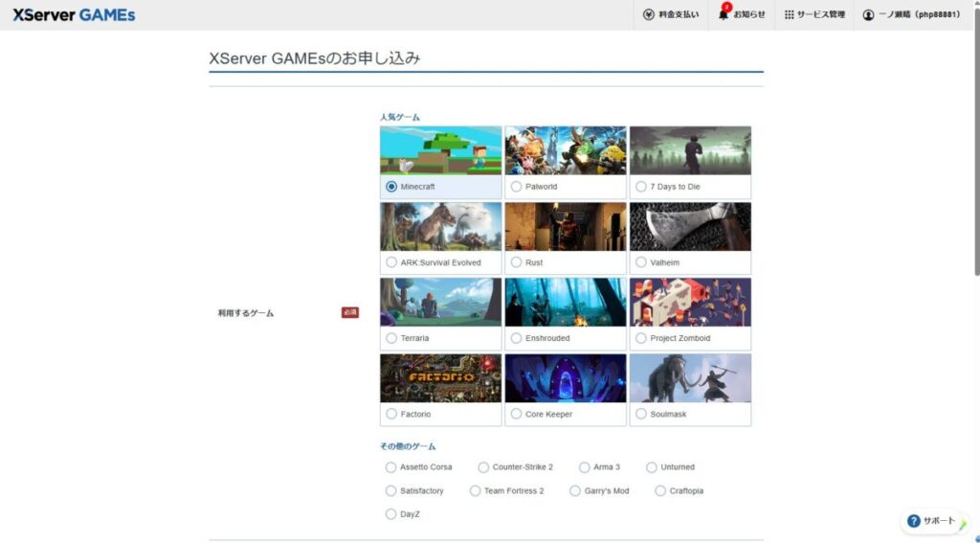Select the Terraria radio button

(391, 338)
